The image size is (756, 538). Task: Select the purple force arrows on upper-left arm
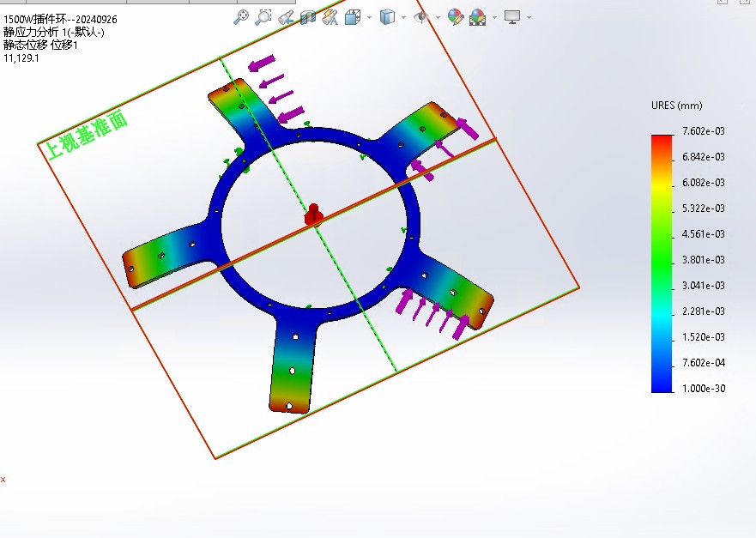click(276, 88)
